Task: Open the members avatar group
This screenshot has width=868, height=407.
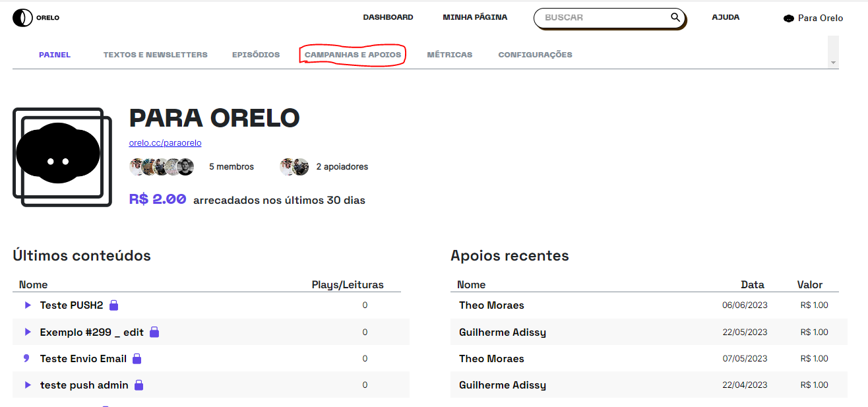Action: pyautogui.click(x=162, y=167)
